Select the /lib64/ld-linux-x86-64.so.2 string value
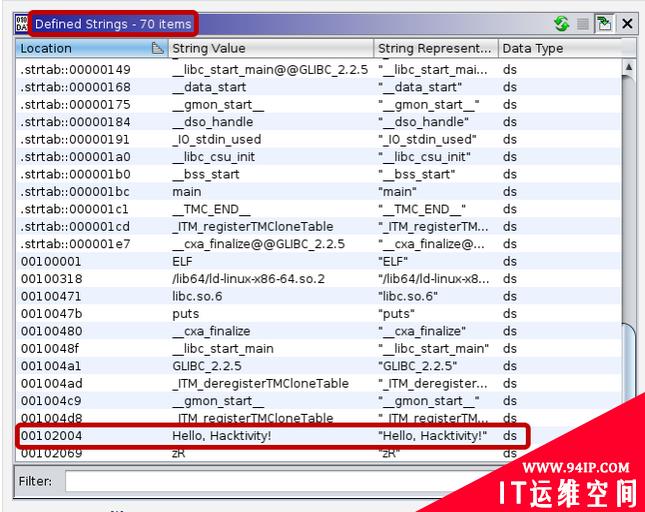Image resolution: width=645 pixels, height=512 pixels. click(x=248, y=279)
